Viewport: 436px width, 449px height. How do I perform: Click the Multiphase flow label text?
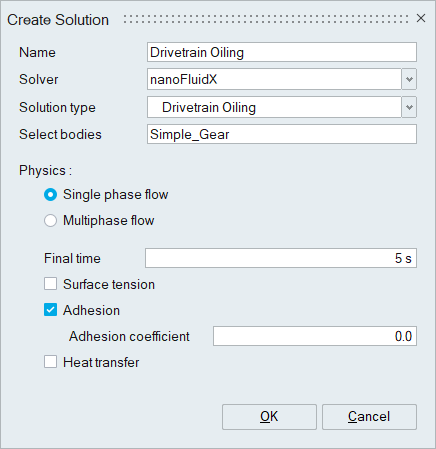[109, 221]
